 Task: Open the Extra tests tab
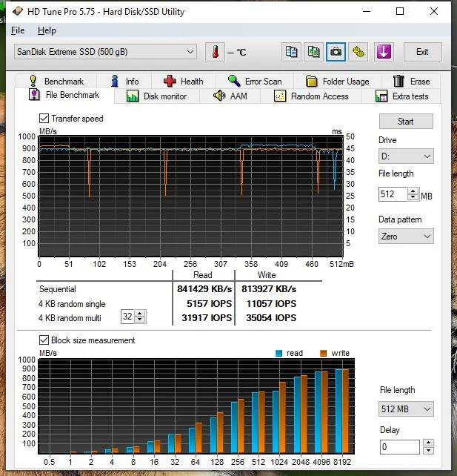[401, 96]
